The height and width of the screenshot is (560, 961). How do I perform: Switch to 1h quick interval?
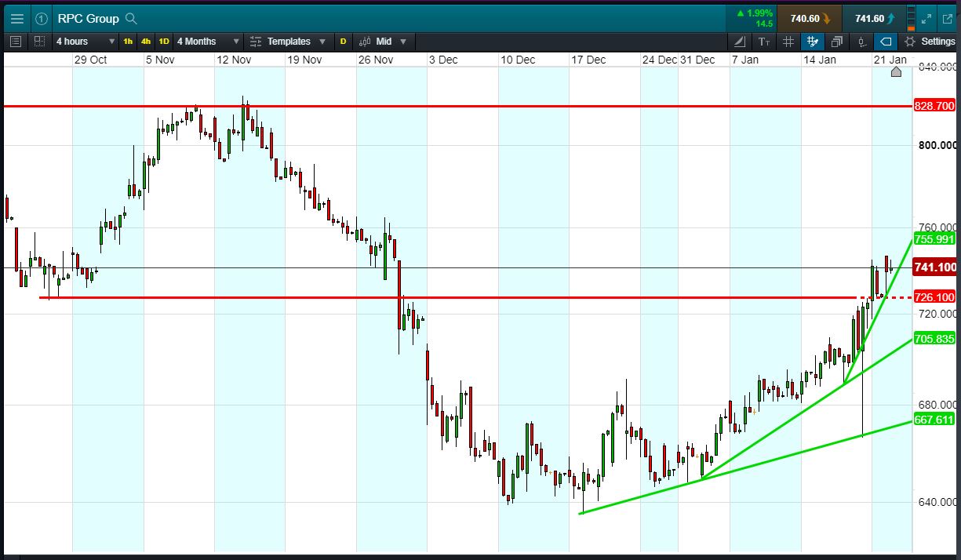click(x=128, y=42)
